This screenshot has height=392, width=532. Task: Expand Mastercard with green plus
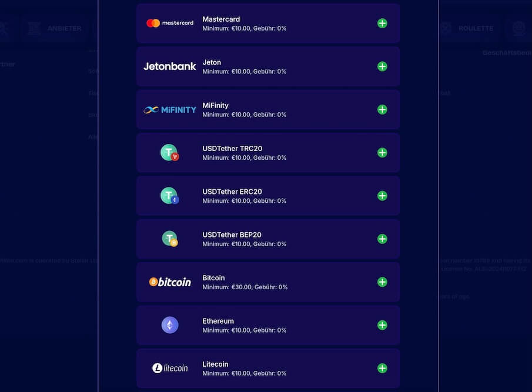[382, 23]
